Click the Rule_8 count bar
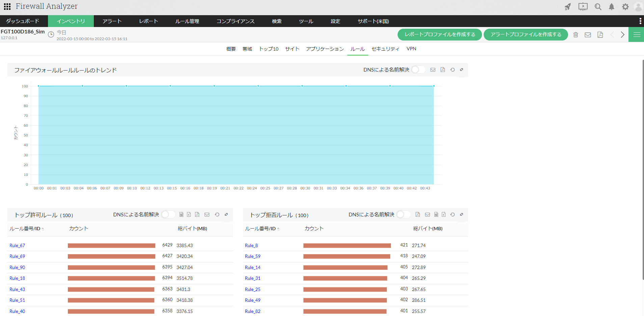 (347, 246)
